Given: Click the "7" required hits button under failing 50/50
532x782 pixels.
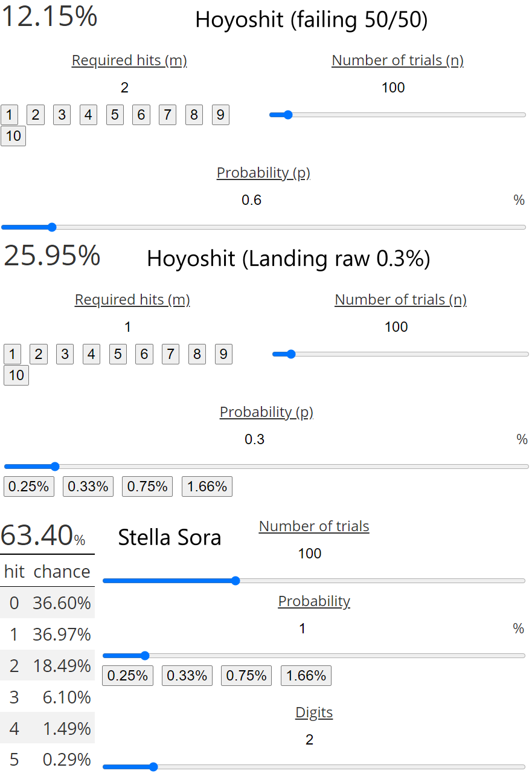Looking at the screenshot, I should coord(167,115).
